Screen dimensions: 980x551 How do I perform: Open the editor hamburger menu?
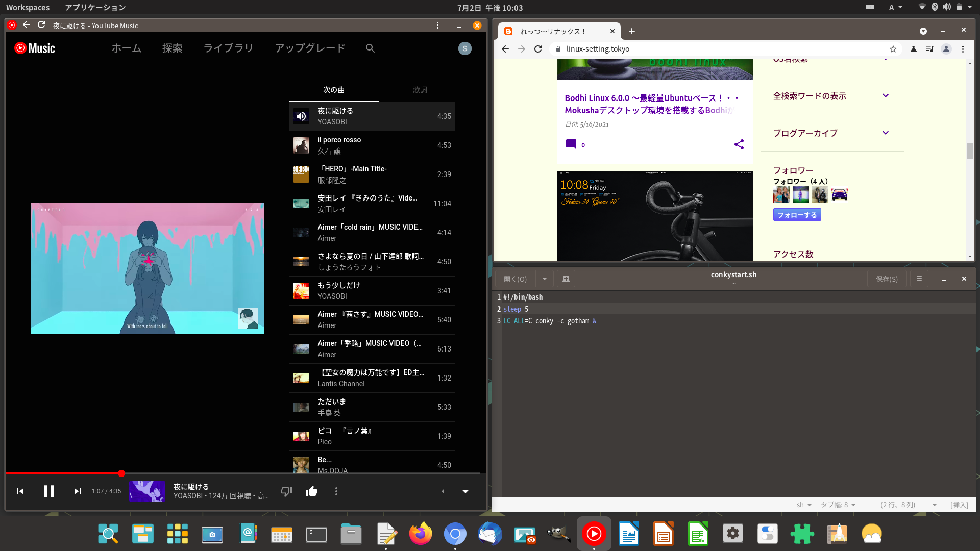(919, 279)
